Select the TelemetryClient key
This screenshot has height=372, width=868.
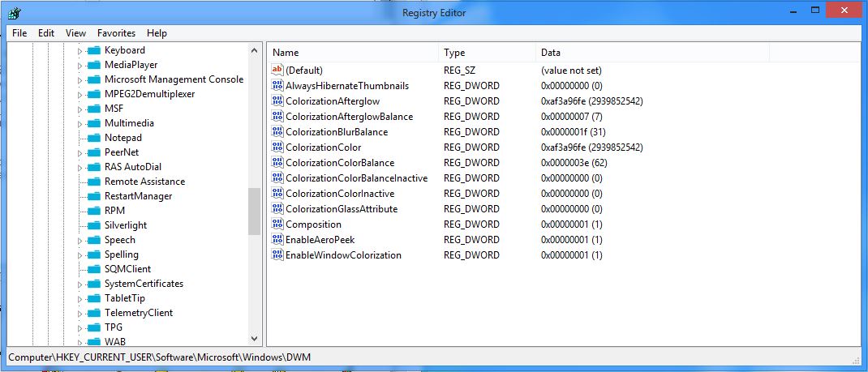pos(139,312)
